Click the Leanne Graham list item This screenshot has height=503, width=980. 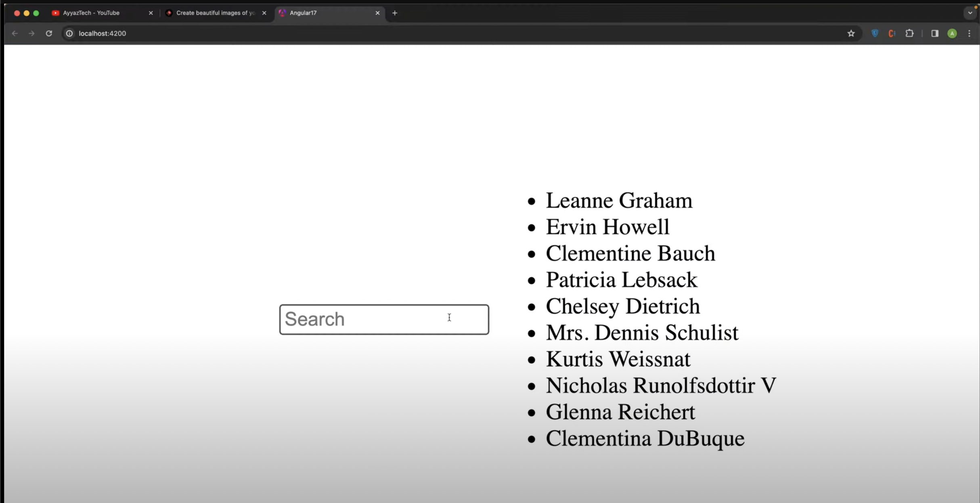point(619,201)
